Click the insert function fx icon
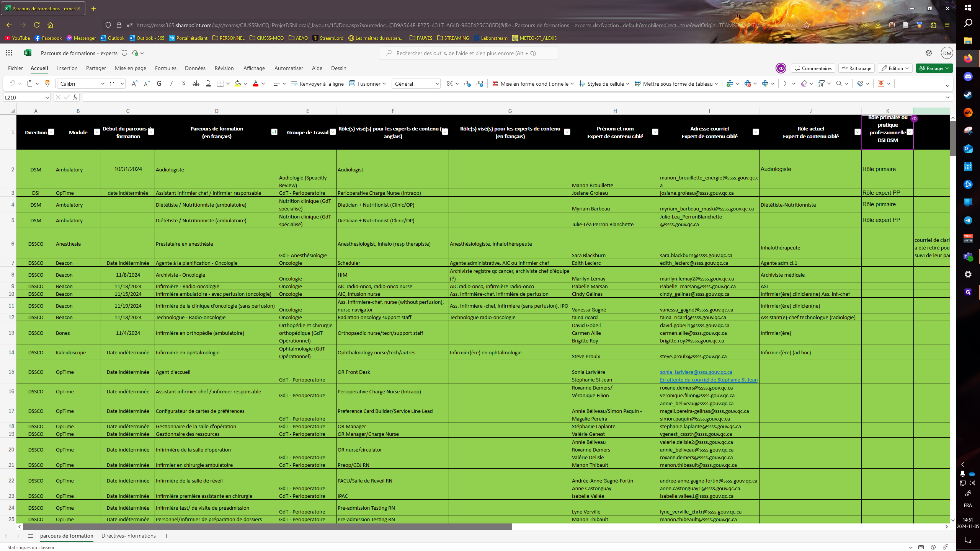The width and height of the screenshot is (980, 551). click(75, 97)
